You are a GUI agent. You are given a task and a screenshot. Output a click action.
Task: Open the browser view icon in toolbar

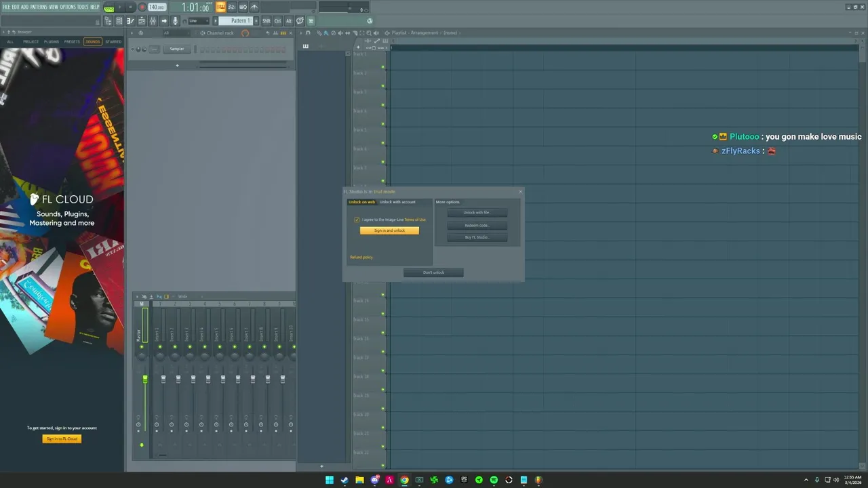pyautogui.click(x=108, y=21)
